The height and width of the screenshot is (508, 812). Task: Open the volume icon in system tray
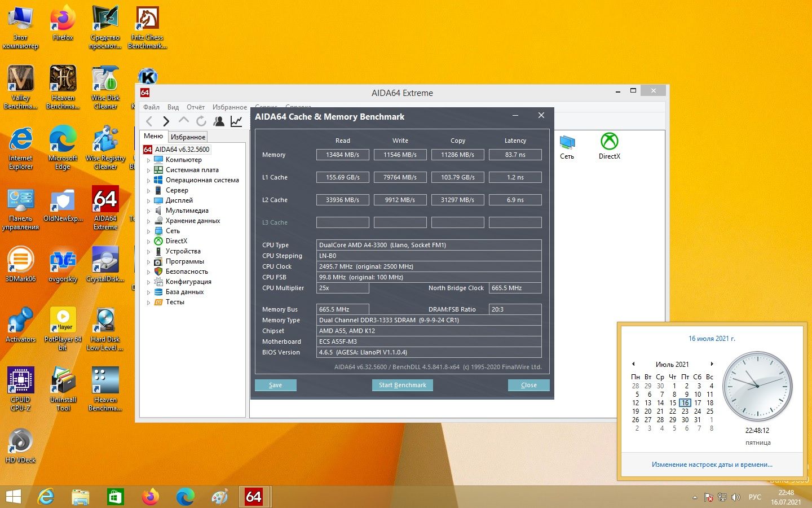point(736,497)
